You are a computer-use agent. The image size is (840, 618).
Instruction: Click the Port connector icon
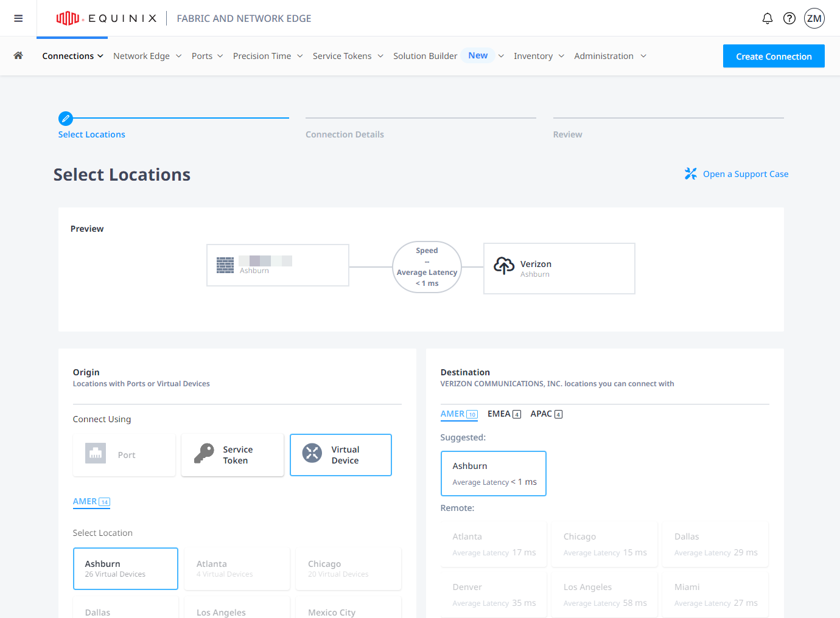pyautogui.click(x=96, y=453)
